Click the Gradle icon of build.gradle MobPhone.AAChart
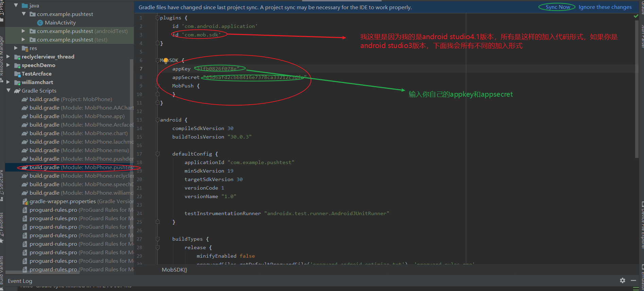Screen dimensions: 644x291 25,108
